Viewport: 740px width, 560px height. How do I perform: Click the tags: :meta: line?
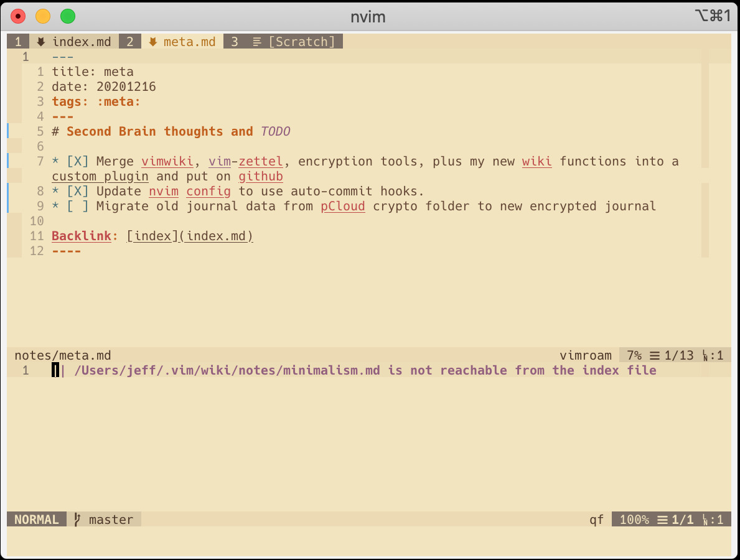click(96, 101)
